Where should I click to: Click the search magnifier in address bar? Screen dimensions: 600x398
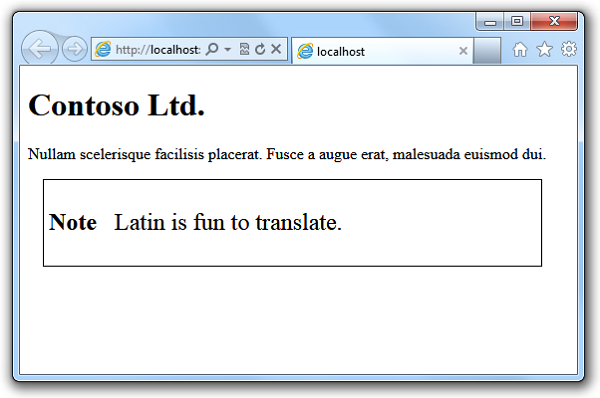point(212,49)
